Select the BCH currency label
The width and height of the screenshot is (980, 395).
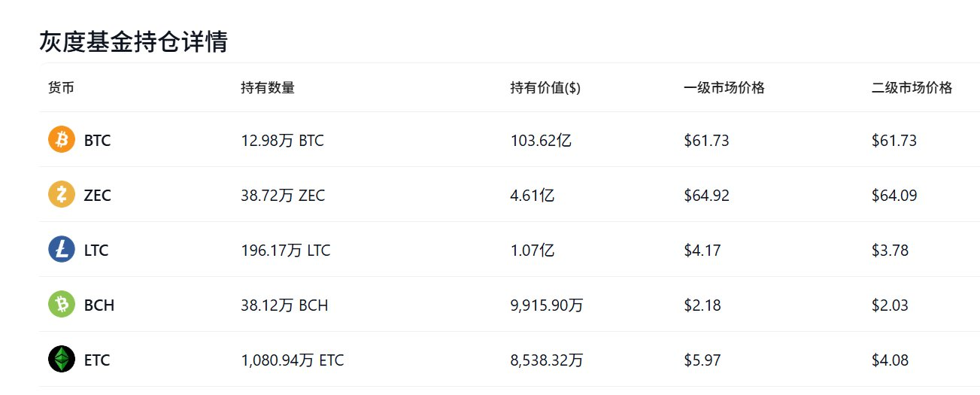[99, 305]
